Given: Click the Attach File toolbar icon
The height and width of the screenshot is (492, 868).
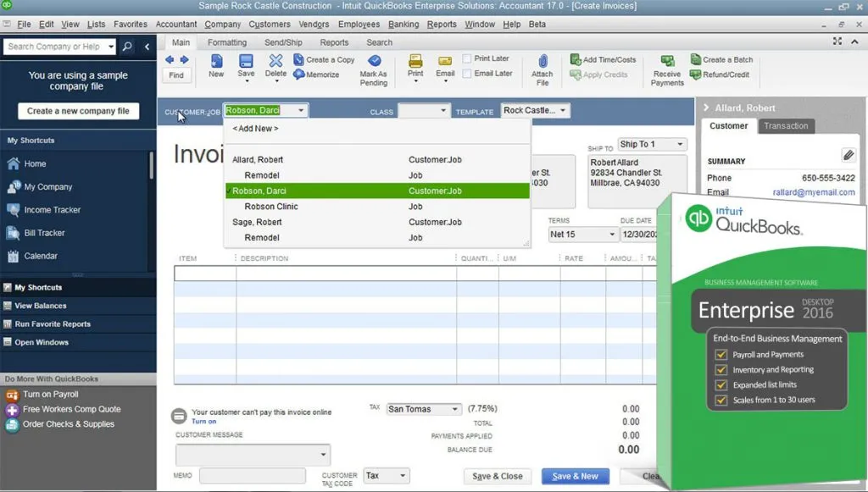Looking at the screenshot, I should (x=542, y=68).
